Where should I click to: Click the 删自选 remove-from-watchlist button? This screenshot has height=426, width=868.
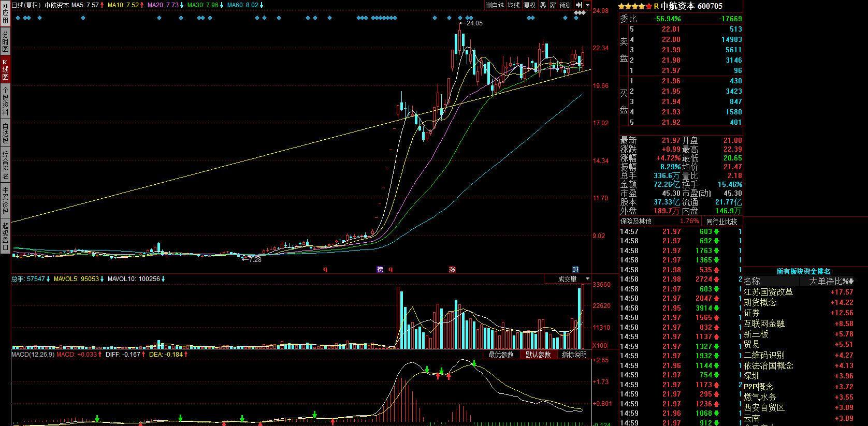point(495,5)
